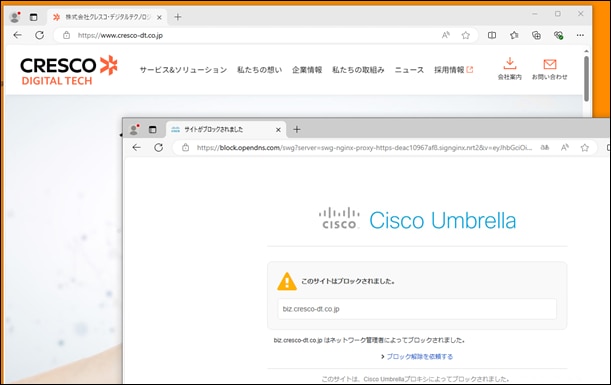Open ニュース menu item
This screenshot has width=611, height=385.
pos(409,70)
